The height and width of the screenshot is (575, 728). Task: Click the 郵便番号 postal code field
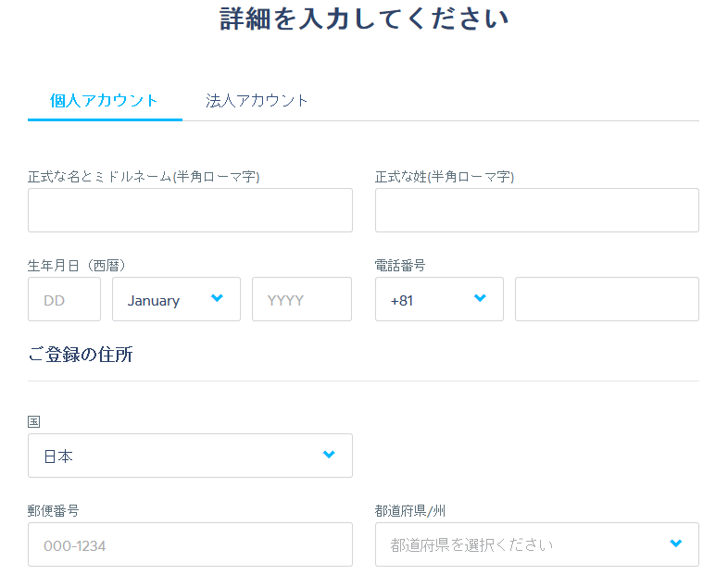pyautogui.click(x=191, y=544)
